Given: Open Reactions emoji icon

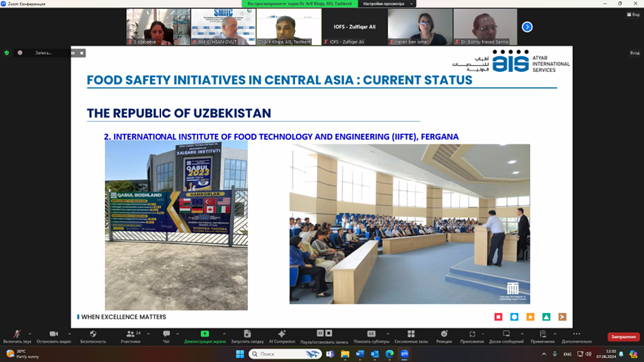Looking at the screenshot, I should tap(444, 334).
